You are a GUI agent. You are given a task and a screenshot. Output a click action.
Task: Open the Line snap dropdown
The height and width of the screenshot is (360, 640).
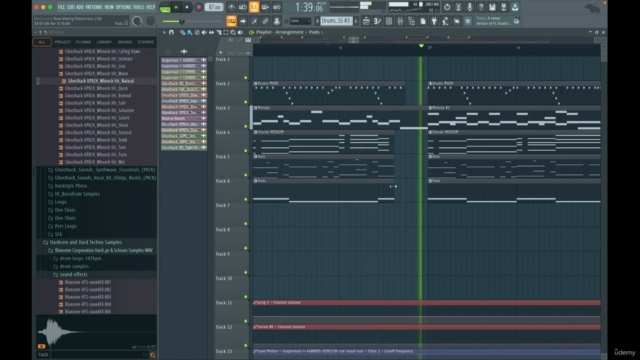coord(301,21)
